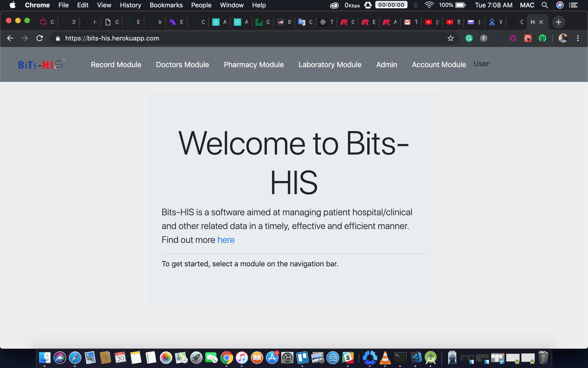Click the 'User:' label in the navbar

[482, 64]
